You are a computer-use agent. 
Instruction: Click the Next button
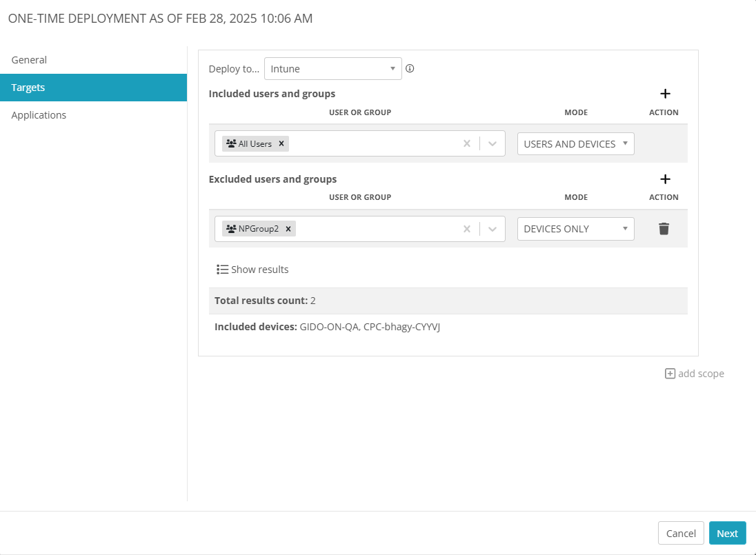tap(727, 533)
